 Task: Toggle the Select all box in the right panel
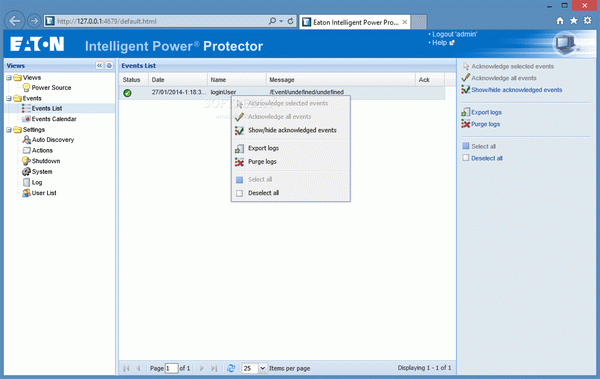[x=466, y=146]
